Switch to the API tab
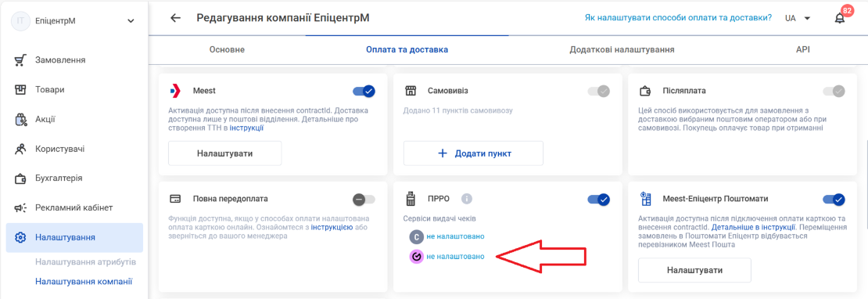 (802, 50)
